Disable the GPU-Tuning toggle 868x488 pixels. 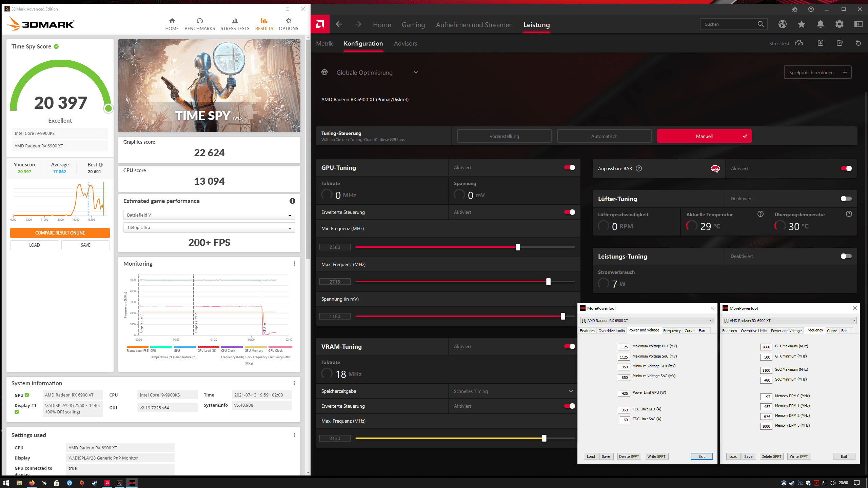click(570, 167)
